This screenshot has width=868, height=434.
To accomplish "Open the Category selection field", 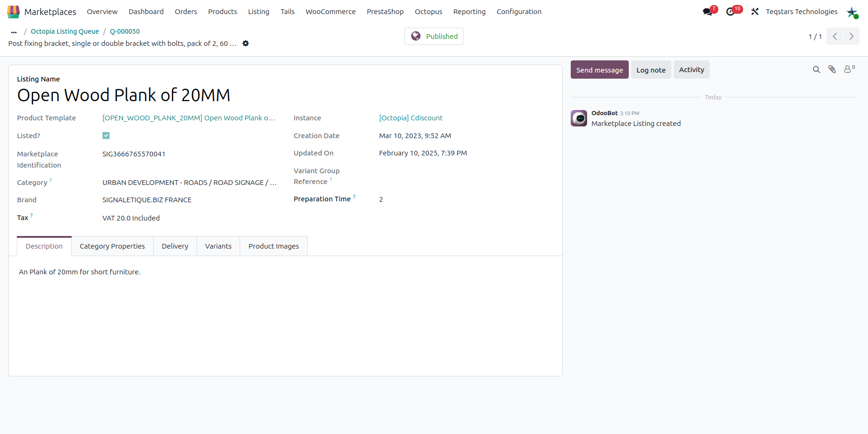I will coord(190,183).
